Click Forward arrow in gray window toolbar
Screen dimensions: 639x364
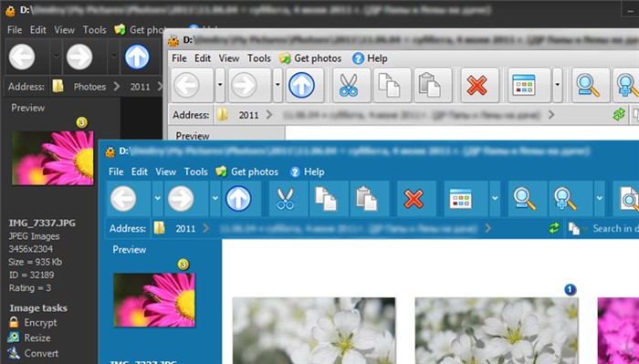click(244, 86)
